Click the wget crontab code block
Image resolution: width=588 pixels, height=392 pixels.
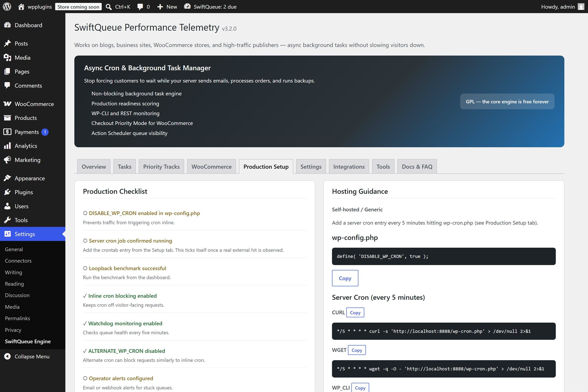click(x=444, y=369)
